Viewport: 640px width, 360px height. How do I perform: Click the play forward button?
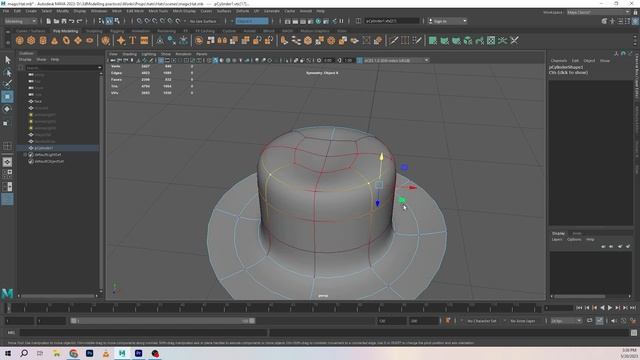tap(610, 308)
